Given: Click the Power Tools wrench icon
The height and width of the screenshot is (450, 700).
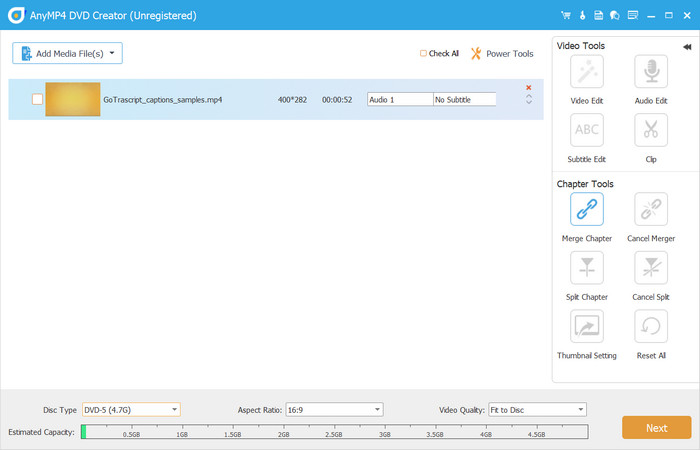Looking at the screenshot, I should point(476,54).
